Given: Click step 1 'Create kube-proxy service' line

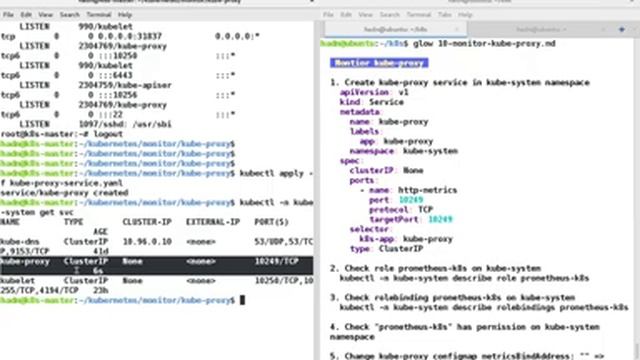Looking at the screenshot, I should click(460, 82).
